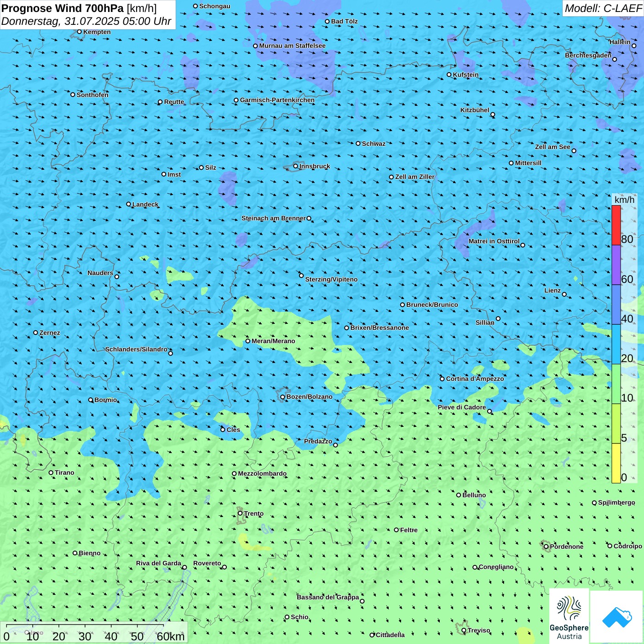Click the Tirano city label
644x644 pixels.
(64, 472)
